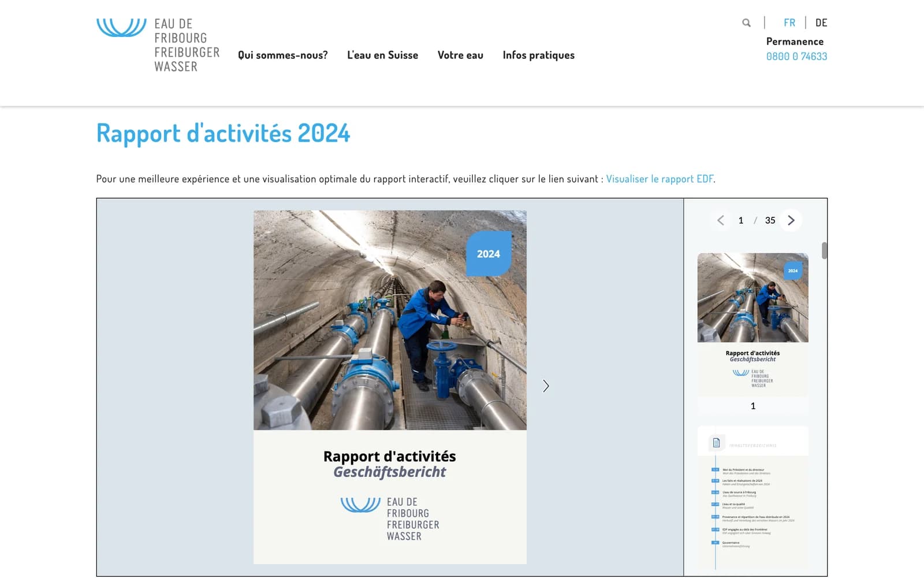The height and width of the screenshot is (578, 924).
Task: Select page 1 cover thumbnail
Action: (752, 325)
